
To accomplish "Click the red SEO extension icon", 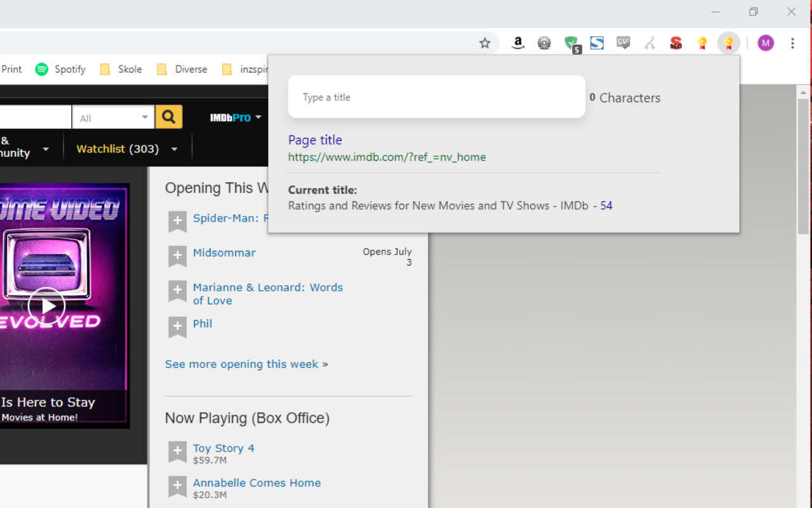I will click(x=676, y=43).
